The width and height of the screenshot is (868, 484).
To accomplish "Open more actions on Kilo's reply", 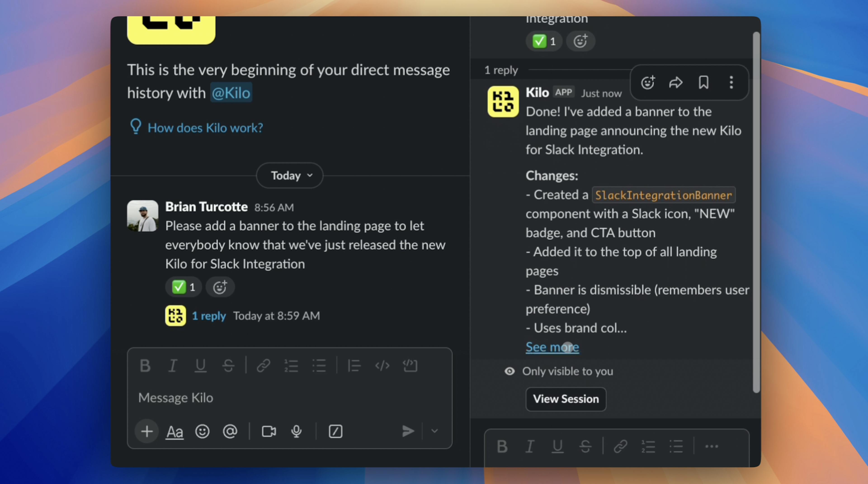I will (731, 83).
